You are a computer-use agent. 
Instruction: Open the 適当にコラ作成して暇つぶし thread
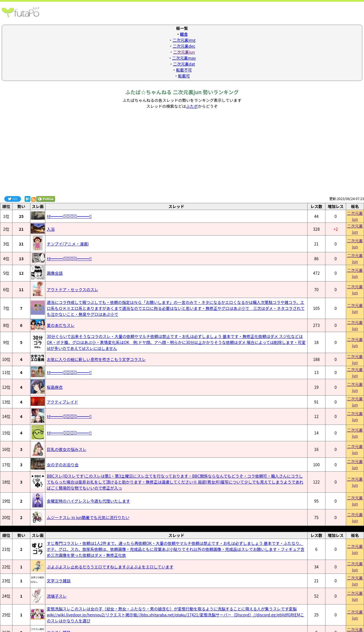click(x=175, y=308)
